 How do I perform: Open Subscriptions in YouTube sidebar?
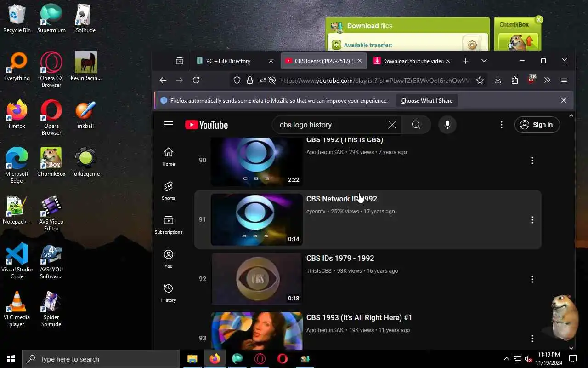(x=169, y=225)
